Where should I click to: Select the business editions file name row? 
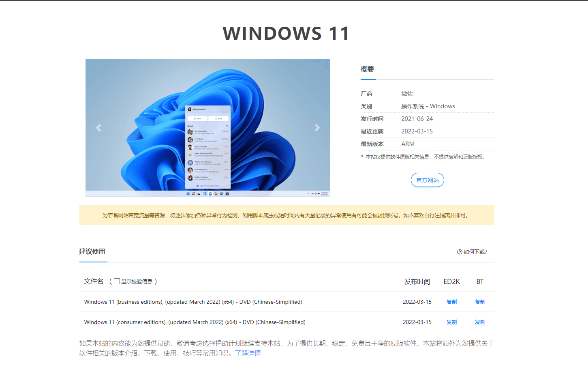[x=193, y=302]
